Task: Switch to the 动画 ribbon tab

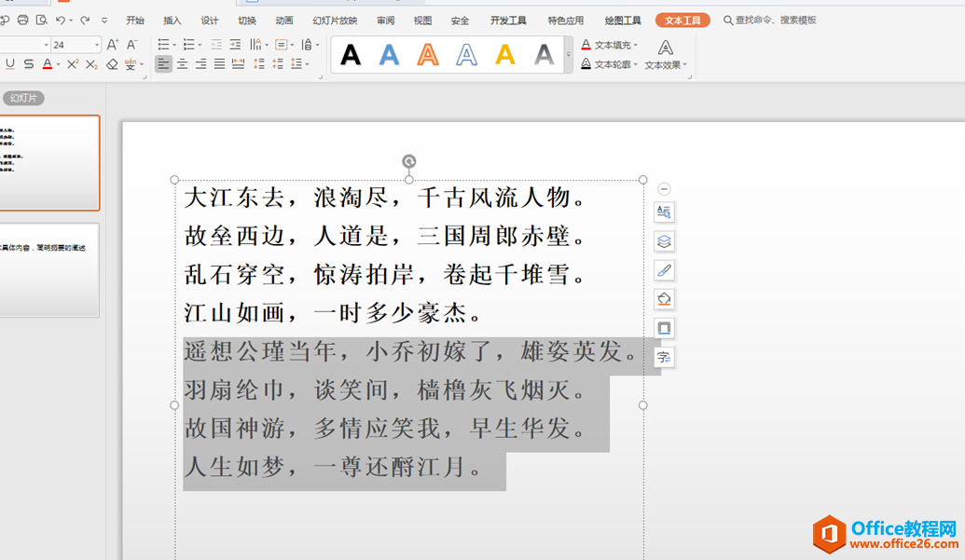Action: pos(284,20)
